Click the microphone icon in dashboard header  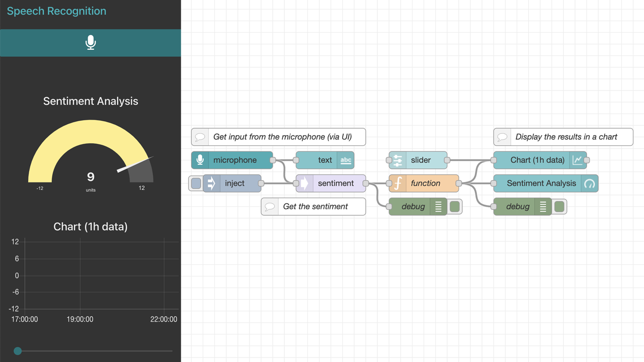pyautogui.click(x=91, y=43)
